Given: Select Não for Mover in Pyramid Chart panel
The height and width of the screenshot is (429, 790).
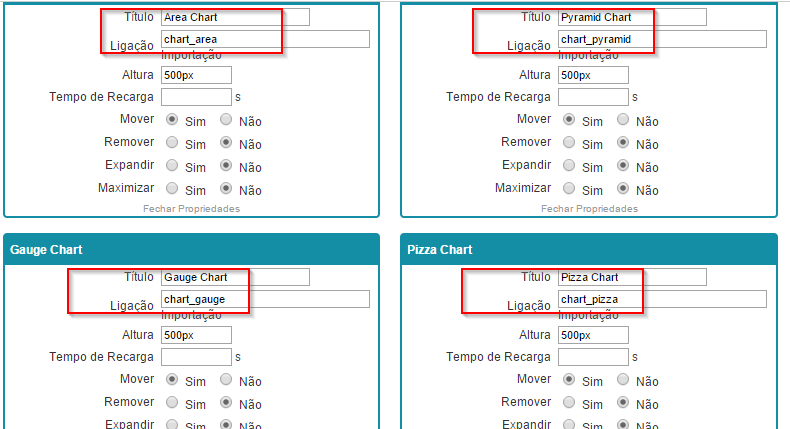Looking at the screenshot, I should click(x=623, y=120).
